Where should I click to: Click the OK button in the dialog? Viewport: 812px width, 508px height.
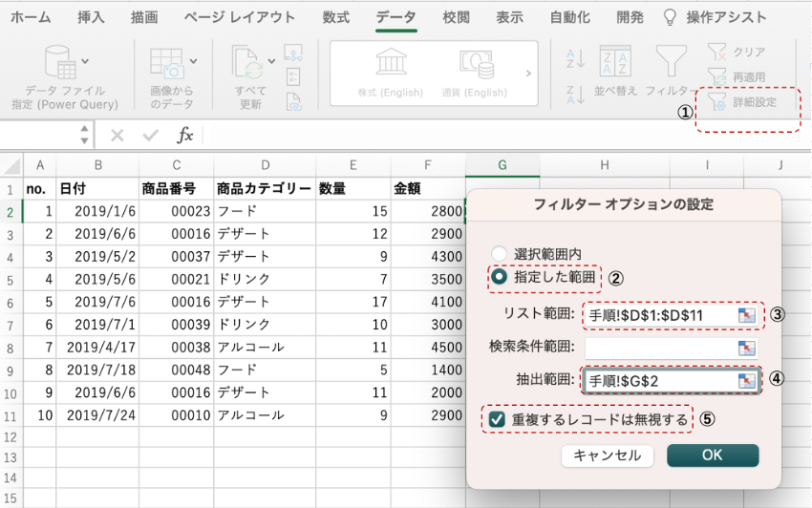pyautogui.click(x=713, y=455)
